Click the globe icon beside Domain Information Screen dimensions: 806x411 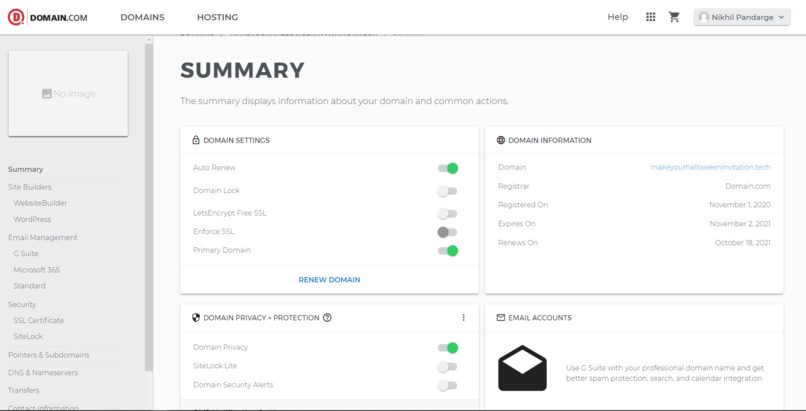501,140
